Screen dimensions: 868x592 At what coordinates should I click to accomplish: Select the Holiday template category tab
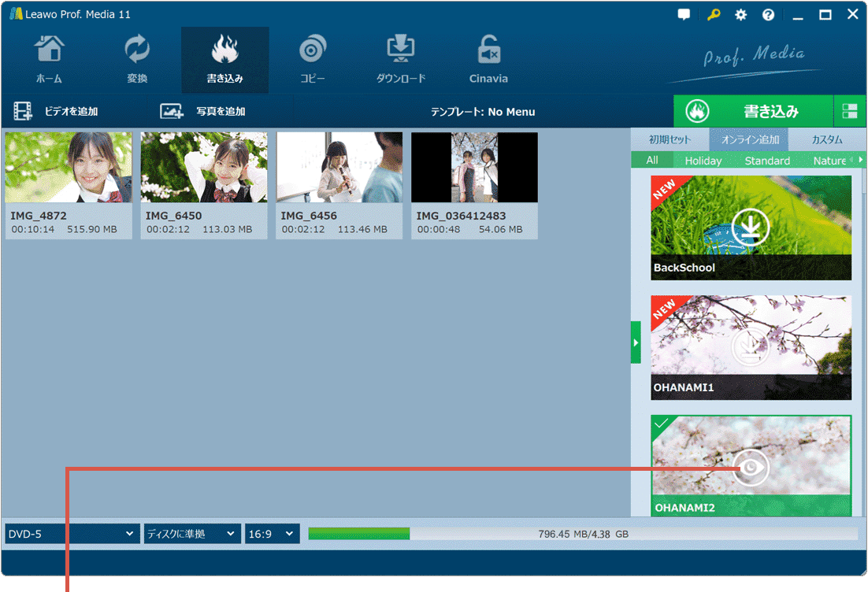(x=703, y=161)
